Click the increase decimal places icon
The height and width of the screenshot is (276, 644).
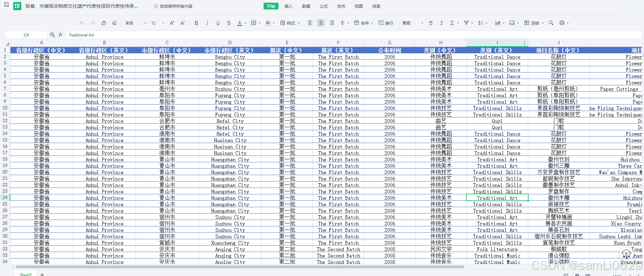[x=431, y=23]
